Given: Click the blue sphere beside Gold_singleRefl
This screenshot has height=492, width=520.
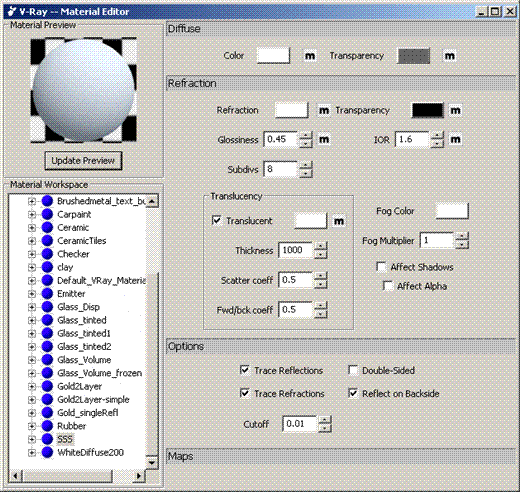Looking at the screenshot, I should (47, 413).
